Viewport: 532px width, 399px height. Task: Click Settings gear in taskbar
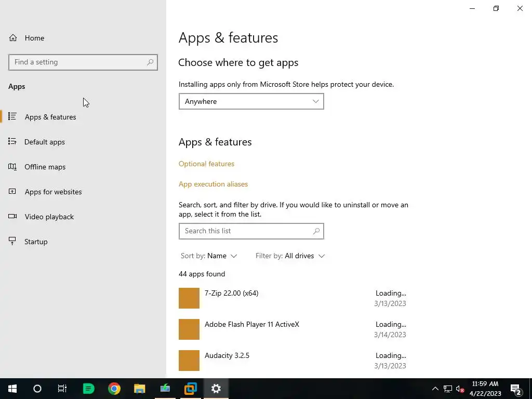tap(216, 389)
